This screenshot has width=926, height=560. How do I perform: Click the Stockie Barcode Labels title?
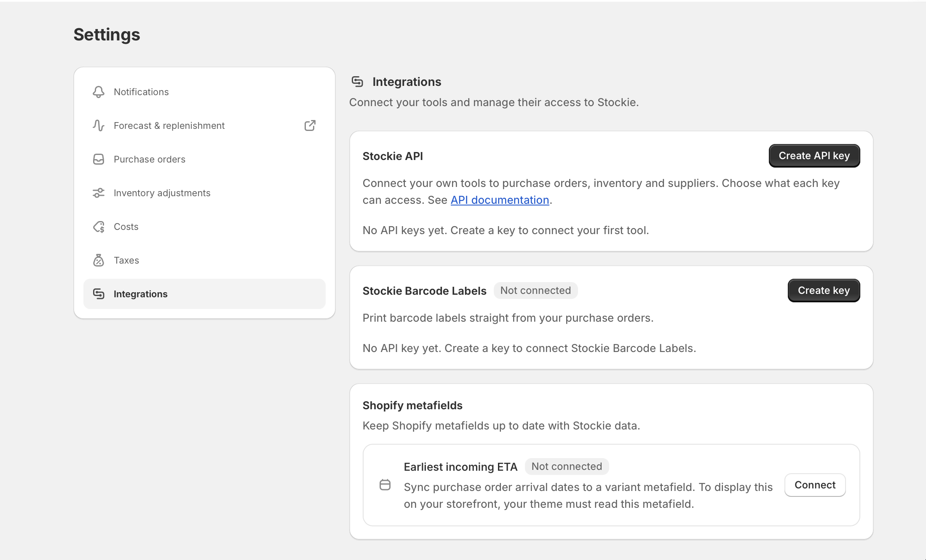pyautogui.click(x=424, y=291)
